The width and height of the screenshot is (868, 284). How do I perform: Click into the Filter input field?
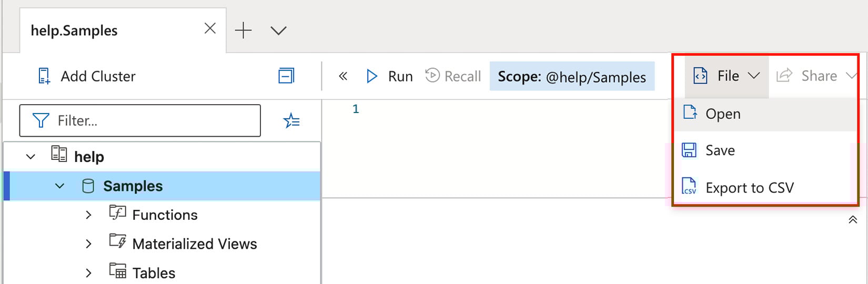tap(140, 120)
